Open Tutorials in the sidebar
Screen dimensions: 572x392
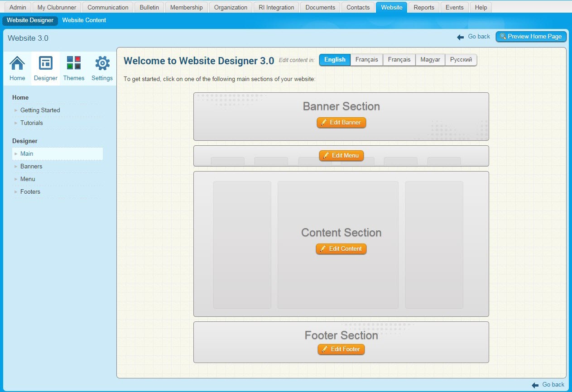[x=32, y=123]
